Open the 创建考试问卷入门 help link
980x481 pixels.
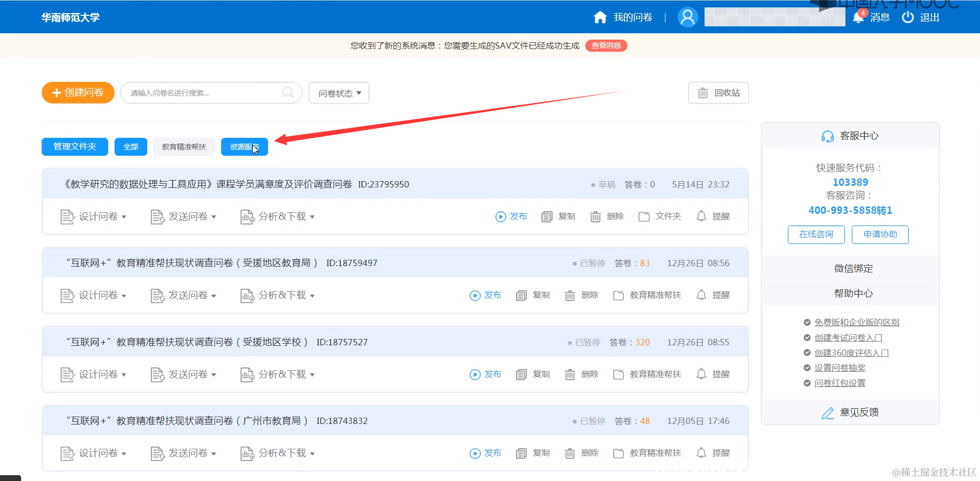coord(848,337)
